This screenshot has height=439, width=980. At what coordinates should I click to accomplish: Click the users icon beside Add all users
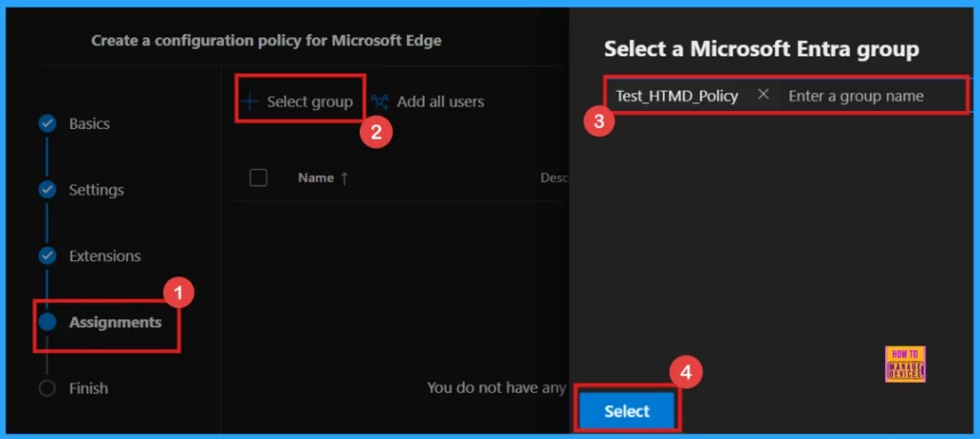tap(379, 101)
